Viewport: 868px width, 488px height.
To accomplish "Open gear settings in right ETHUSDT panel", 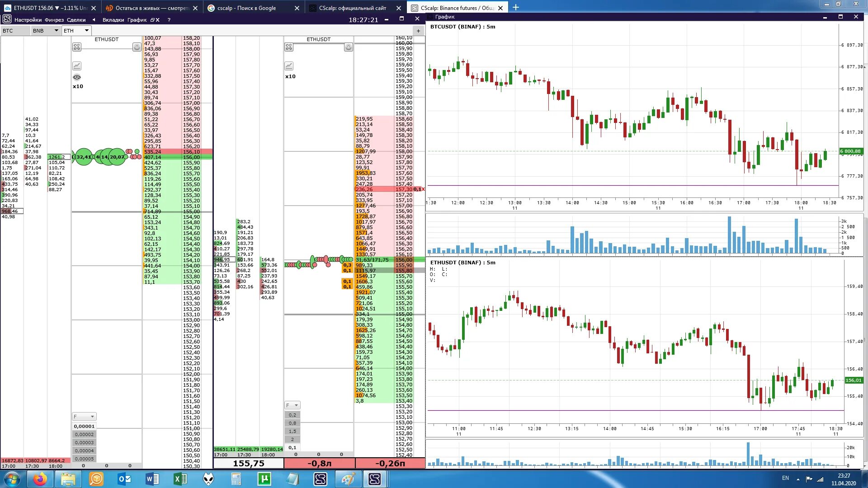I will 349,47.
